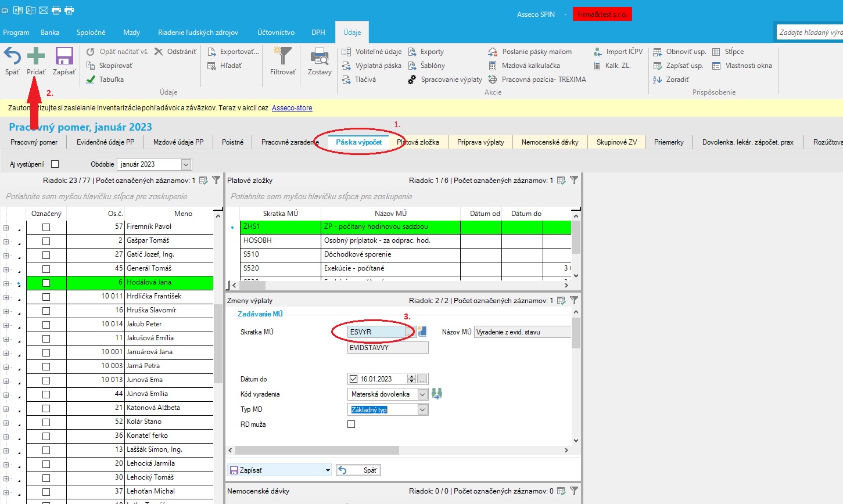This screenshot has width=843, height=504.
Task: Click Pracovná pozícia- TREXIMA
Action: (537, 80)
